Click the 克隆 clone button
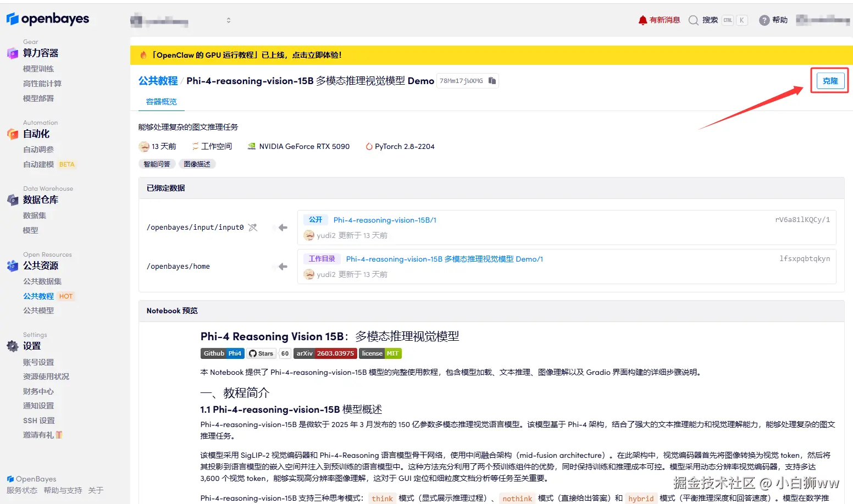This screenshot has width=853, height=504. point(830,81)
